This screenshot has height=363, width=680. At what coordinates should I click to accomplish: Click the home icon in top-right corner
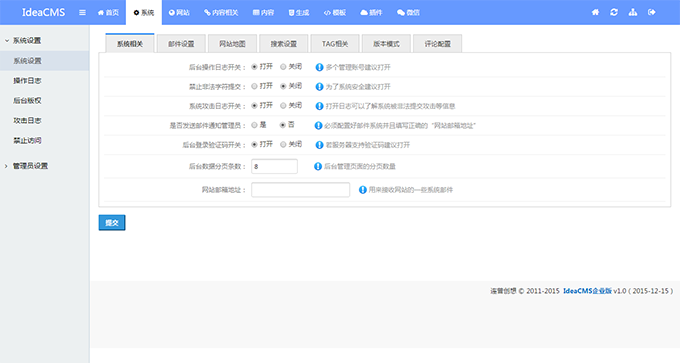tap(595, 12)
